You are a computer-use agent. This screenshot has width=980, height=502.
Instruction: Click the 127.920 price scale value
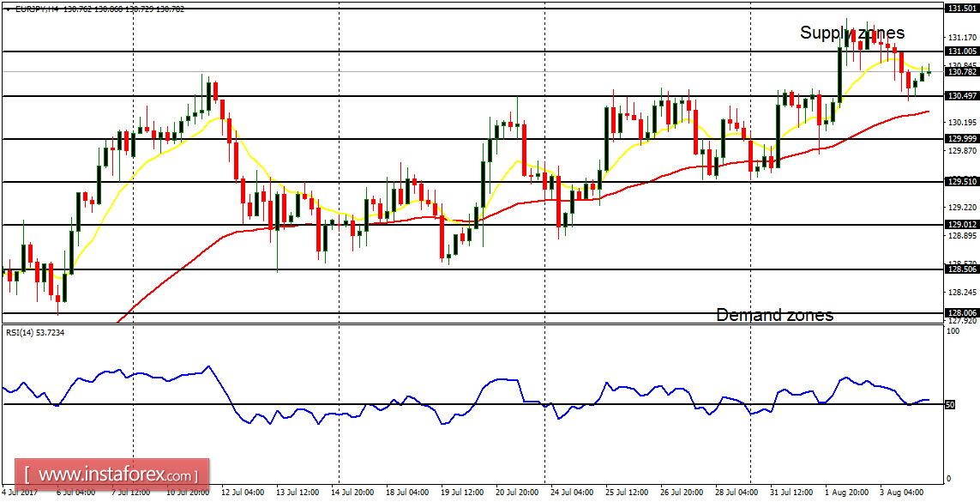pos(963,321)
